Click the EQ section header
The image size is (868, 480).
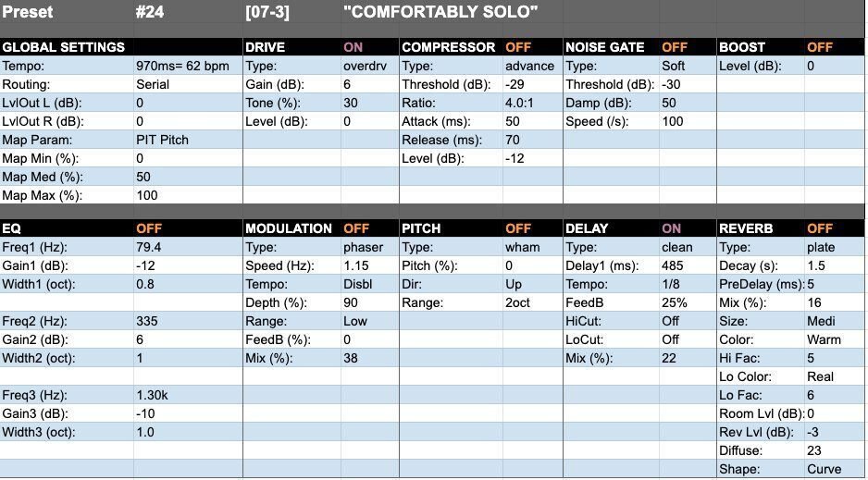pyautogui.click(x=12, y=228)
